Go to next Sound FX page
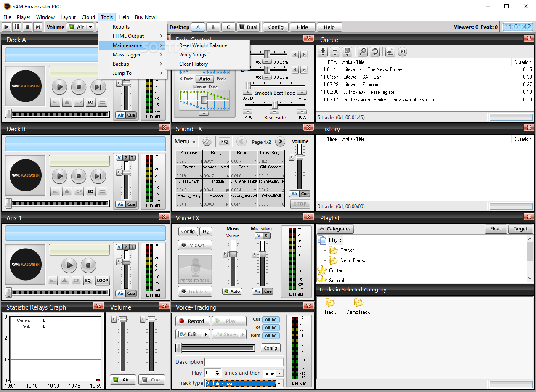The image size is (536, 392). pos(280,142)
